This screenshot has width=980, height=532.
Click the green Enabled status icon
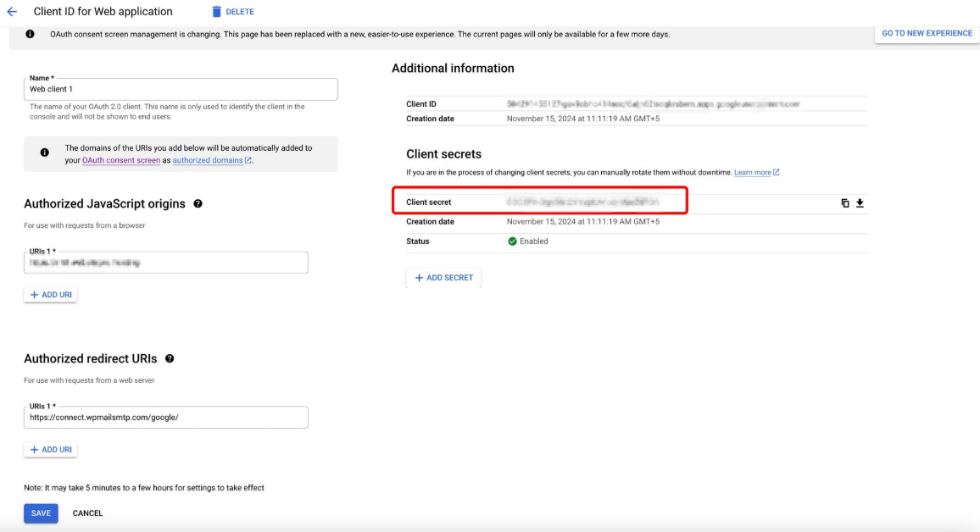coord(512,241)
